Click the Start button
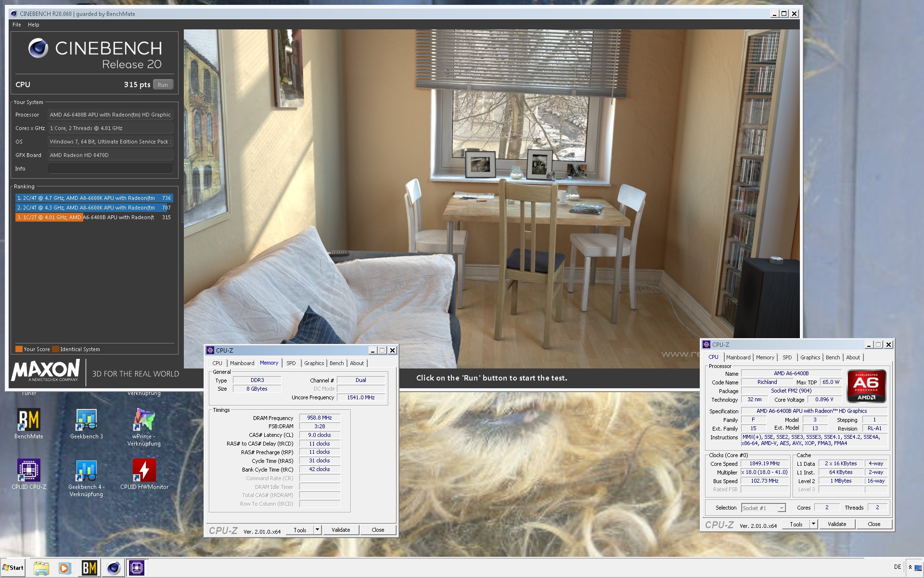This screenshot has width=924, height=578. [13, 568]
